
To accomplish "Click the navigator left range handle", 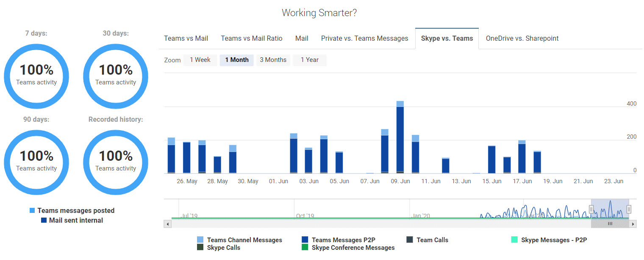I will point(591,209).
